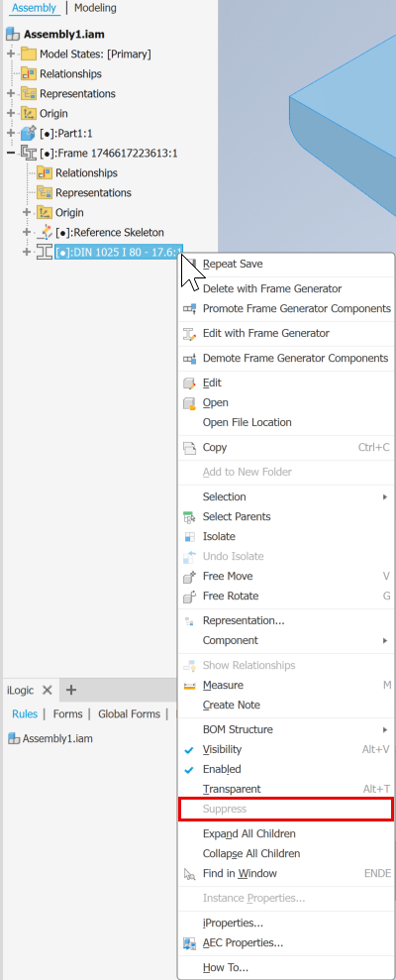Open the BOM Structure submenu
This screenshot has width=396, height=980.
pos(286,729)
